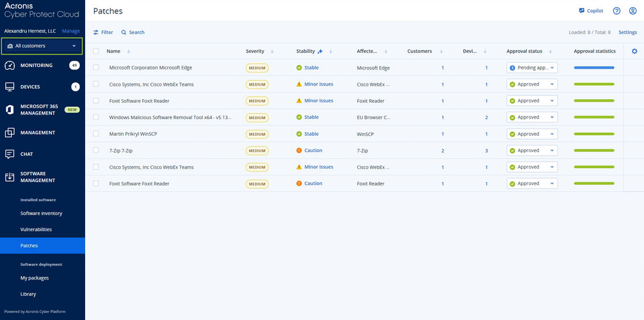Open Approved dropdown for Windows Malicious Software

click(x=533, y=117)
